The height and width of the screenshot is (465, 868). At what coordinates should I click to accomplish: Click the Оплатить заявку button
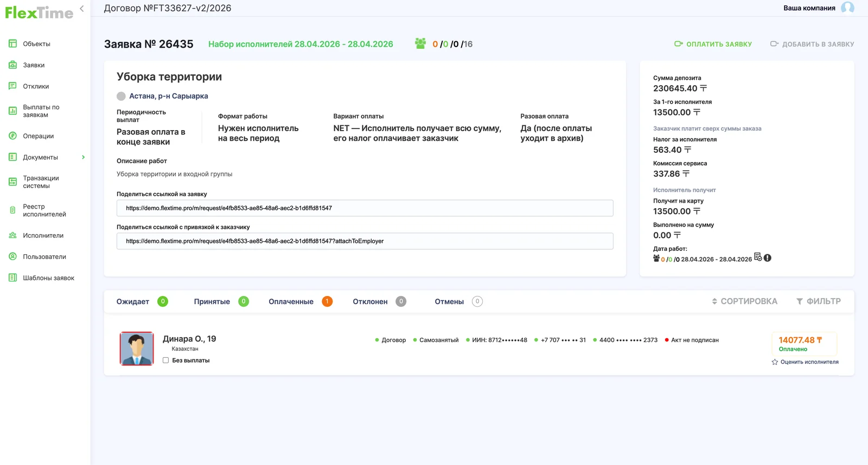click(x=713, y=44)
